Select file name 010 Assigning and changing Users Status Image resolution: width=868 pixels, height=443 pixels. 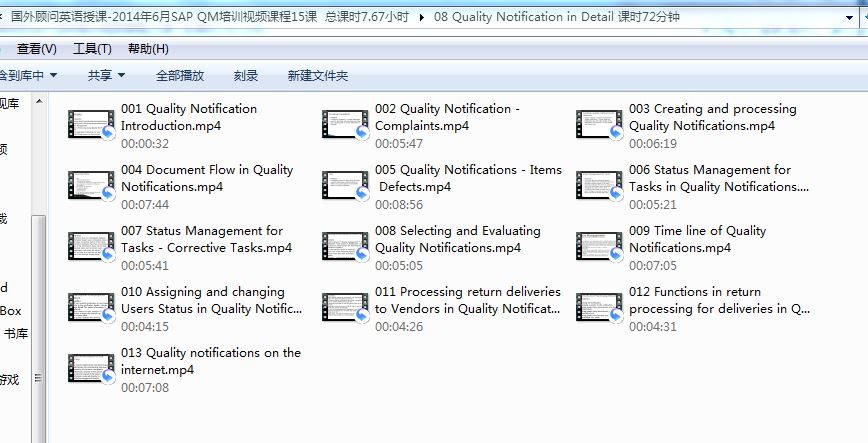[211, 300]
